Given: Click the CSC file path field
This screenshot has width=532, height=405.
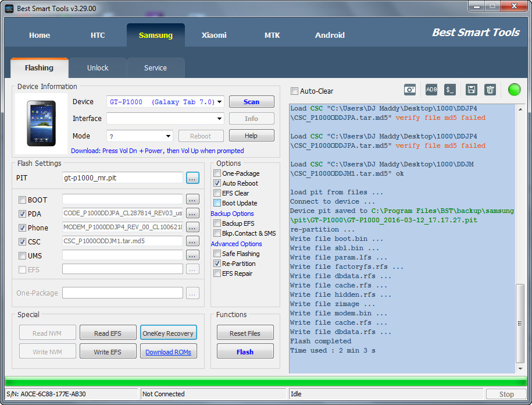Looking at the screenshot, I should [x=123, y=241].
